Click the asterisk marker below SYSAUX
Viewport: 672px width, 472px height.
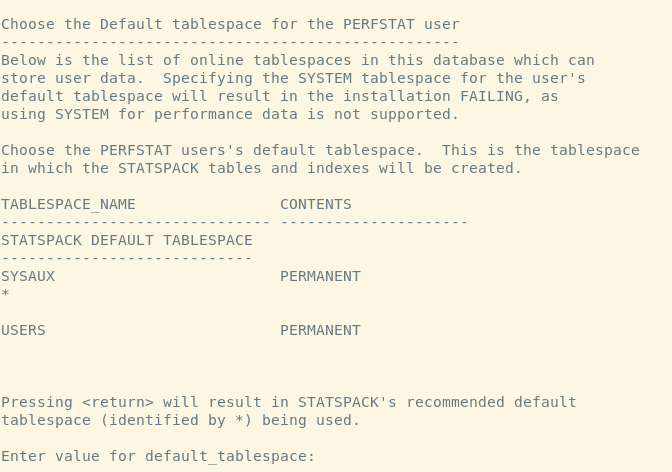pos(5,294)
